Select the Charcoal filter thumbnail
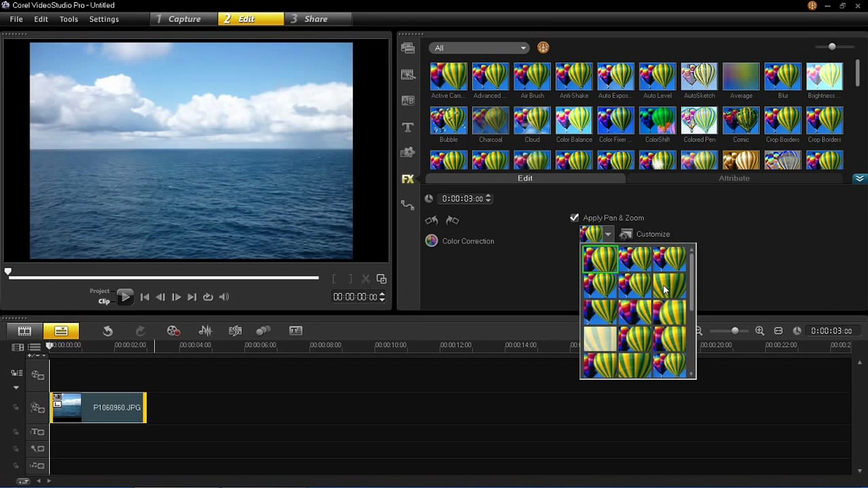Screen dimensions: 868x488 tap(490, 121)
